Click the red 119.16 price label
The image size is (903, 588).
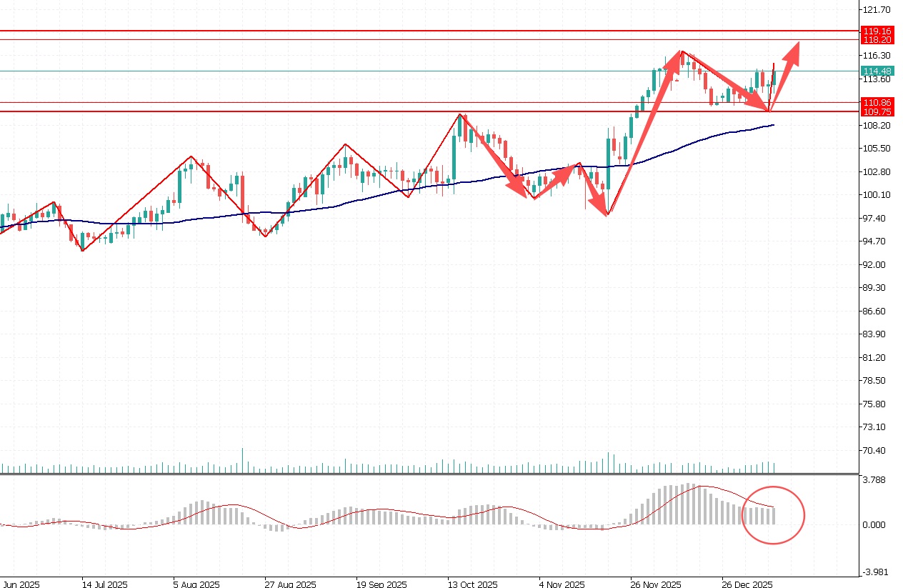click(x=877, y=31)
